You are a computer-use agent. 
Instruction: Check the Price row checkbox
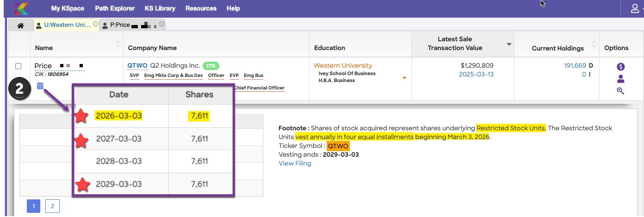[19, 66]
